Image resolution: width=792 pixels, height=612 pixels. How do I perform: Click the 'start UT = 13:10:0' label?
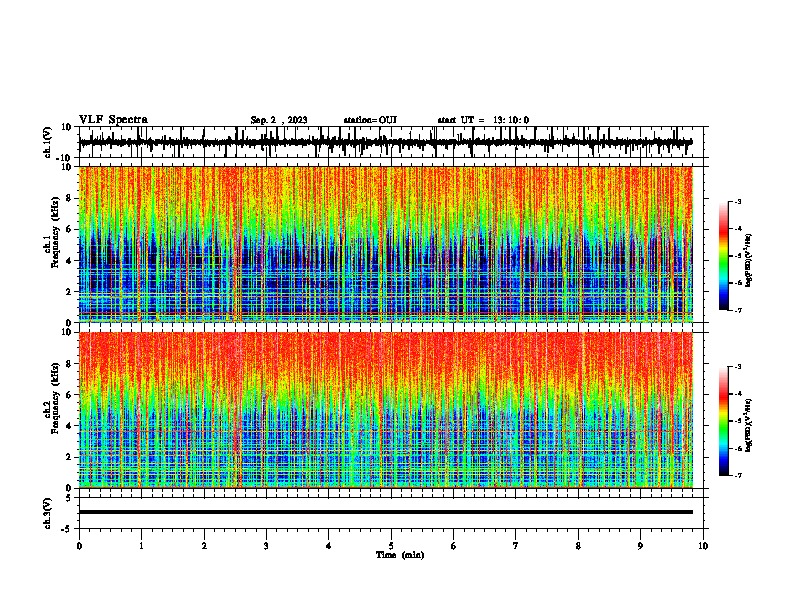[x=483, y=120]
